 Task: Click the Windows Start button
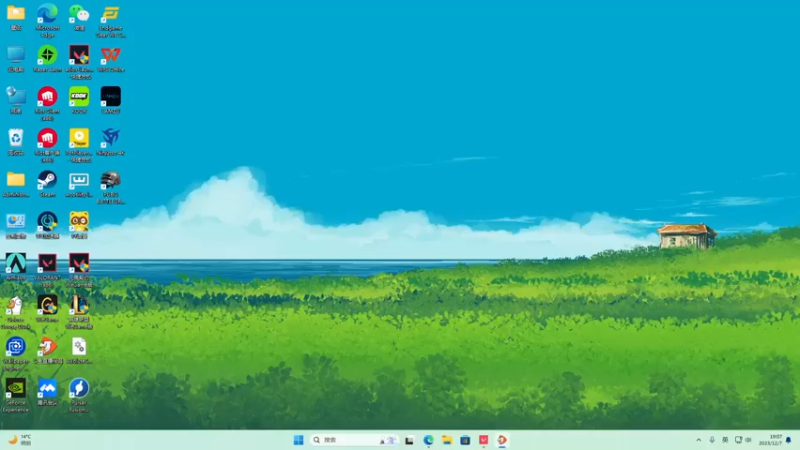point(298,440)
